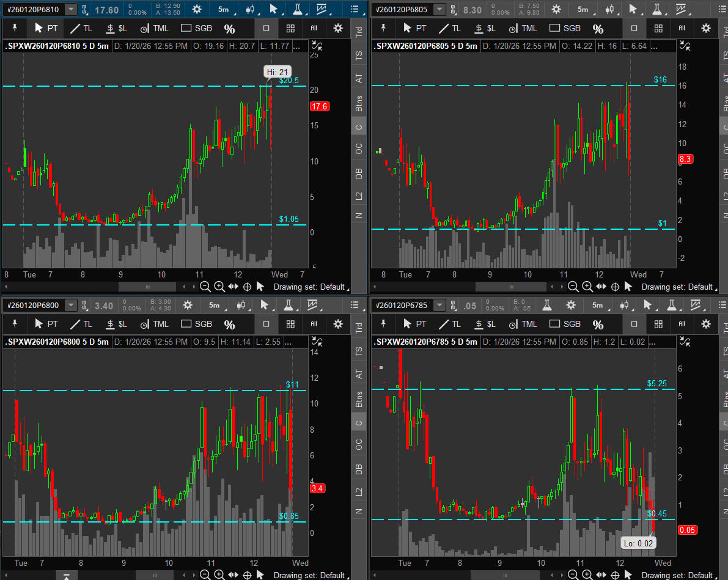
Task: Zoom in on the P6810 chart
Action: tap(219, 287)
